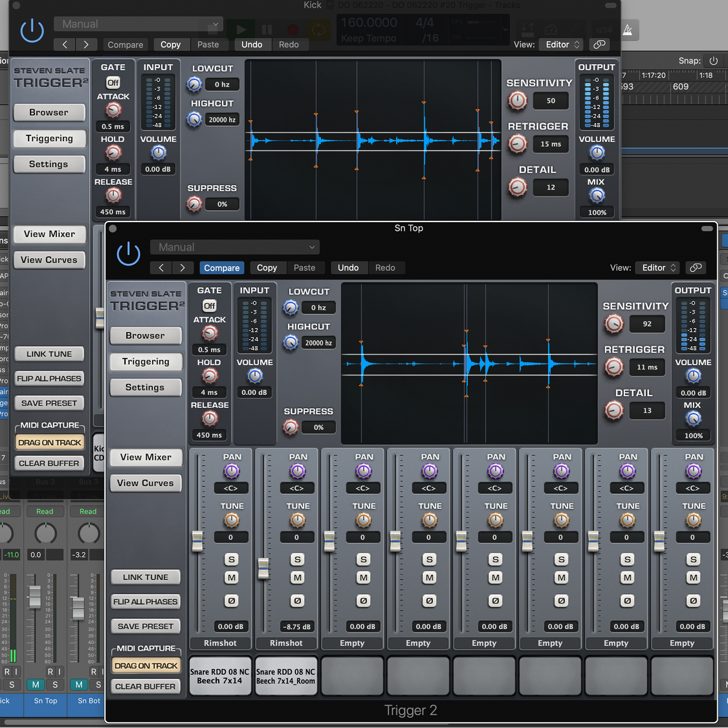Click the Lowcut knob in Sn Top plugin
The image size is (728, 728).
(290, 308)
